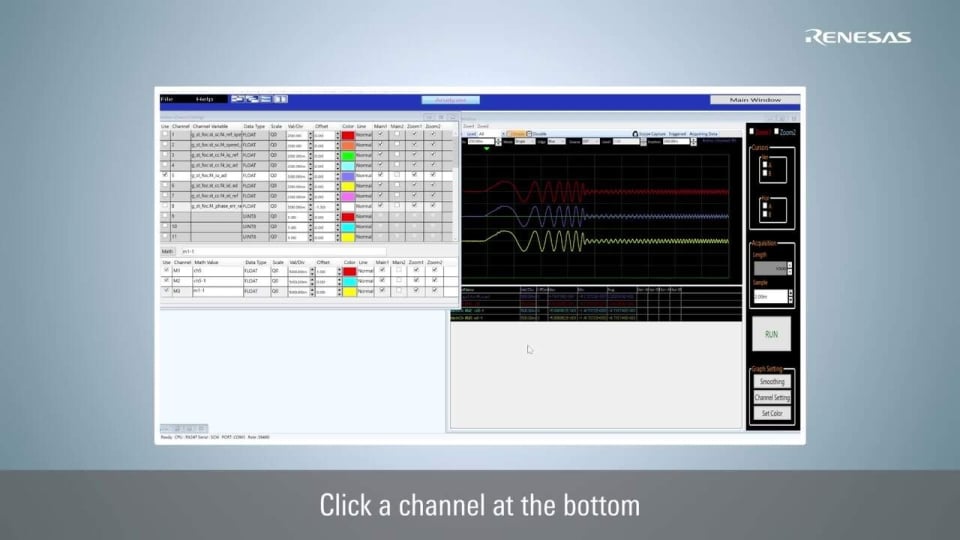Click the Acquisition Length spinner
Screen dimensions: 960x540
pos(790,268)
